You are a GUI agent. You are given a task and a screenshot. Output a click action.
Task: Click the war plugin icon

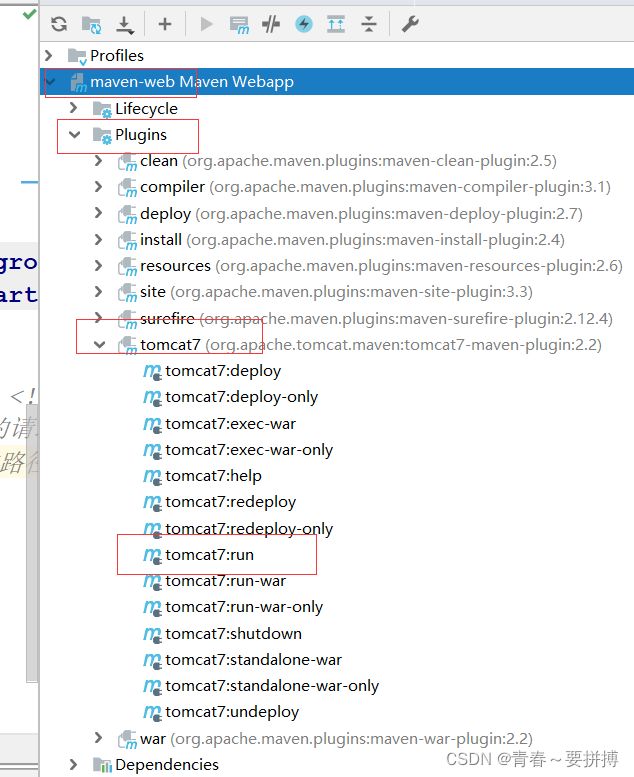tap(127, 739)
